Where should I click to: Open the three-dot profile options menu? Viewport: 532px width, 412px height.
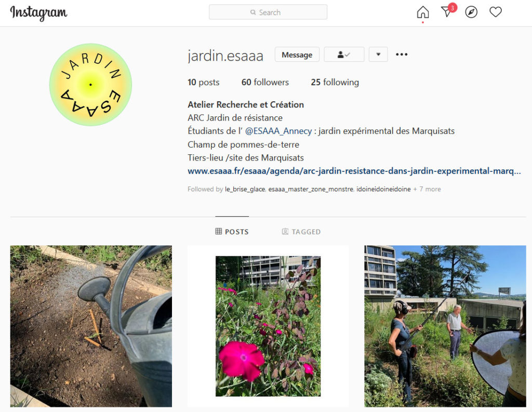pyautogui.click(x=402, y=55)
